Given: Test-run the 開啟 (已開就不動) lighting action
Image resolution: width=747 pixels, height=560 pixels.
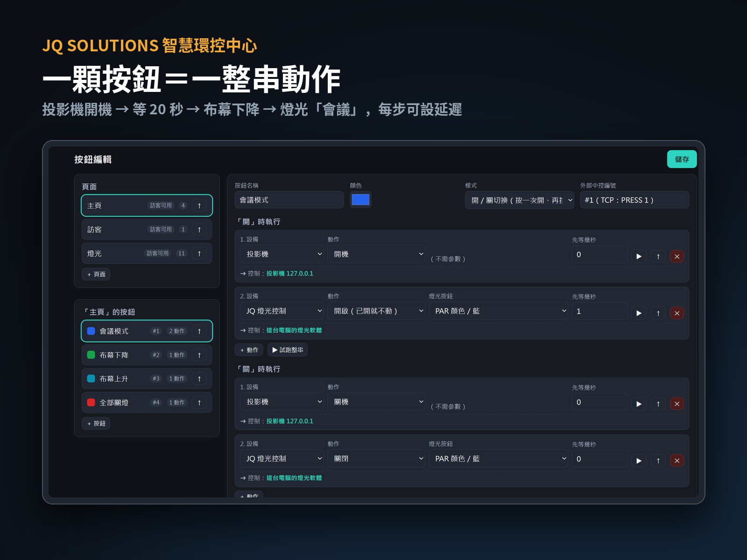Looking at the screenshot, I should point(639,313).
